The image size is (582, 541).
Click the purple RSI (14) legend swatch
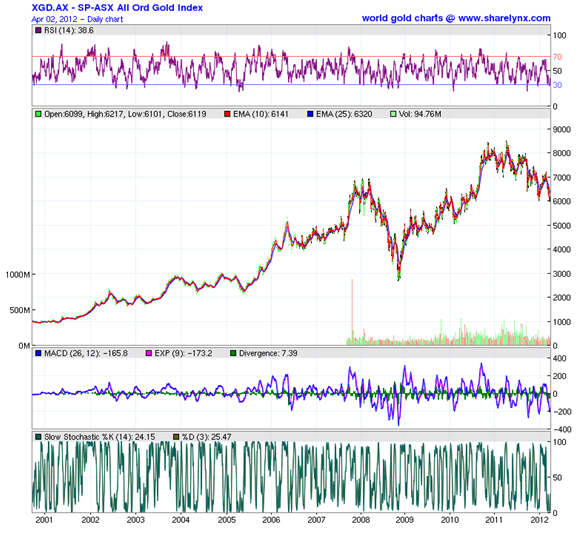tap(38, 30)
